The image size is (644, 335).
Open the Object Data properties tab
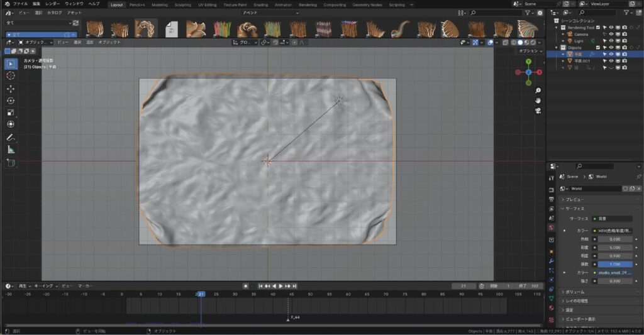click(551, 299)
